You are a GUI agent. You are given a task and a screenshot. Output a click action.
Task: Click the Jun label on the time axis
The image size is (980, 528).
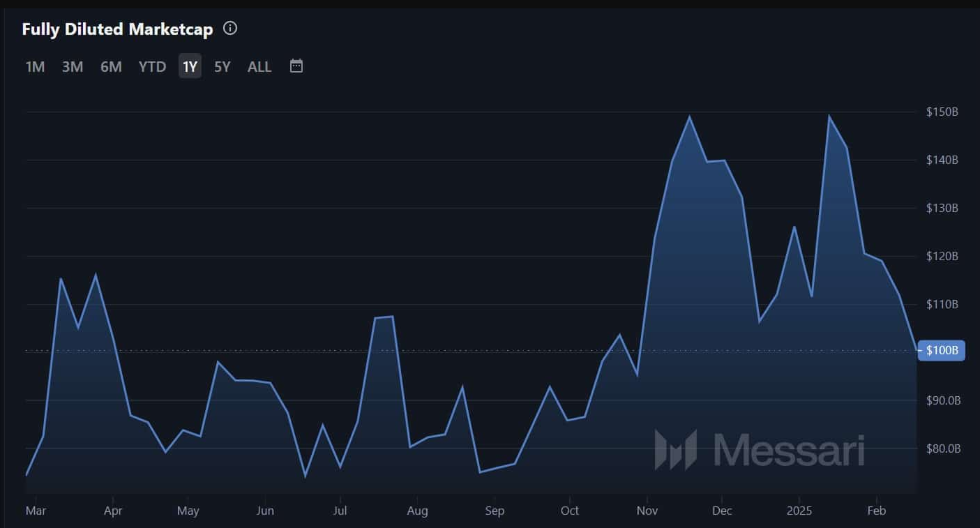pos(265,511)
